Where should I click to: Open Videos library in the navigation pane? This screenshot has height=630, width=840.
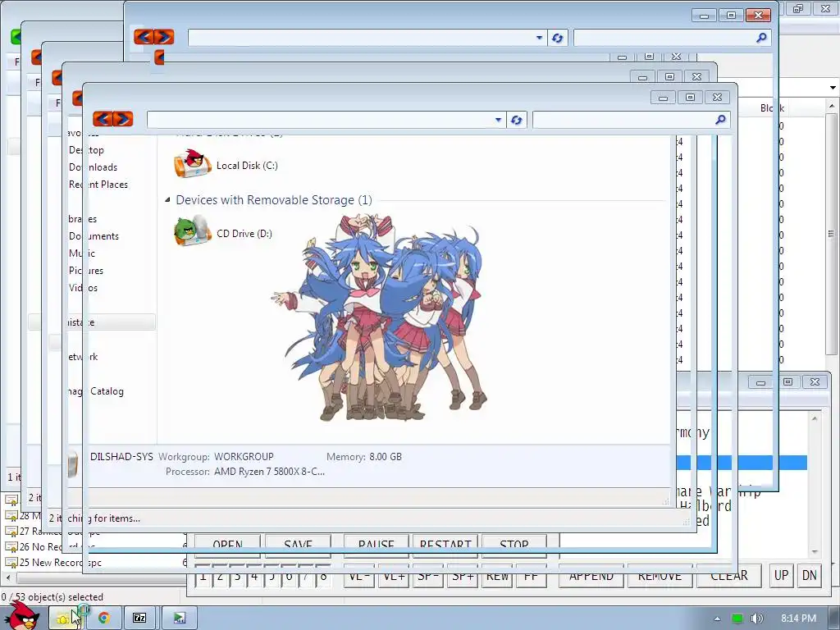tap(83, 288)
